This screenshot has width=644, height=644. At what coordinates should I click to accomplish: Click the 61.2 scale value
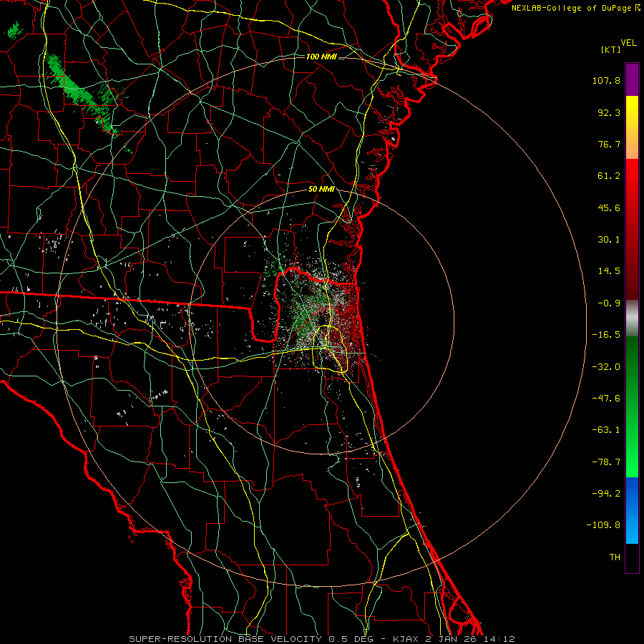pos(609,176)
